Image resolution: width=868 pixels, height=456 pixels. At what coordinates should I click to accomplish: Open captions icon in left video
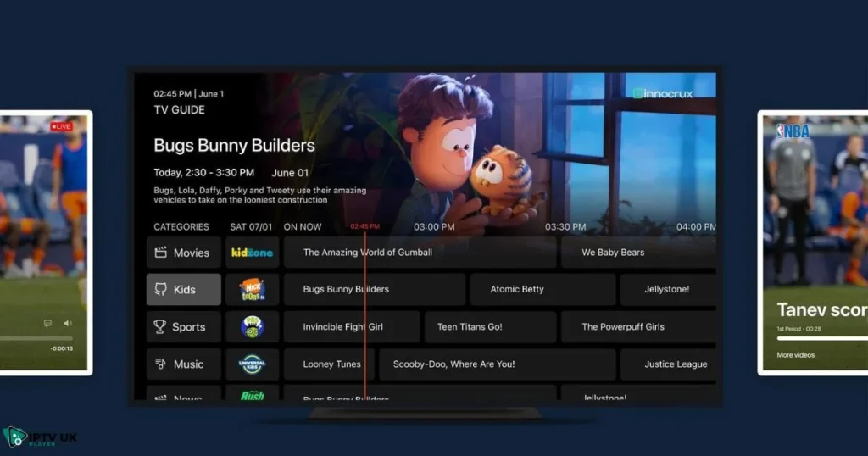pos(47,323)
